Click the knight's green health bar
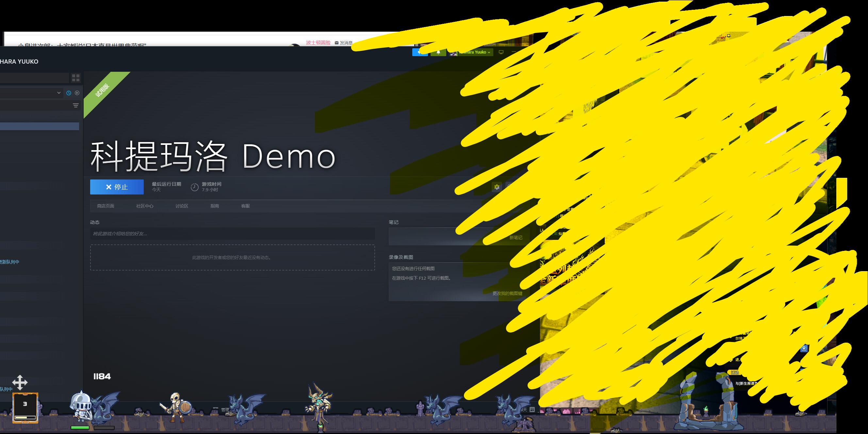Image resolution: width=868 pixels, height=434 pixels. [80, 428]
